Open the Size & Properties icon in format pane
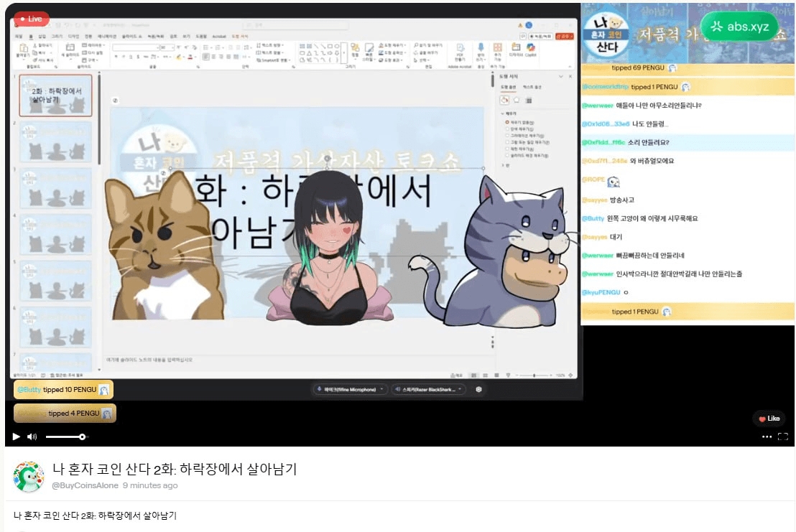The image size is (796, 532). tap(529, 101)
